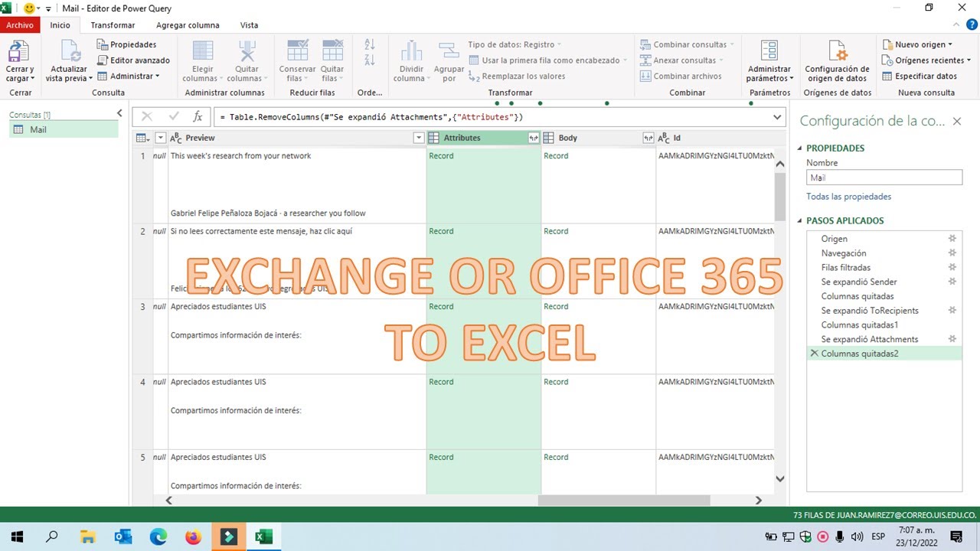This screenshot has height=551, width=980.
Task: Delete the Columnas quitadas2 step with X
Action: (814, 354)
